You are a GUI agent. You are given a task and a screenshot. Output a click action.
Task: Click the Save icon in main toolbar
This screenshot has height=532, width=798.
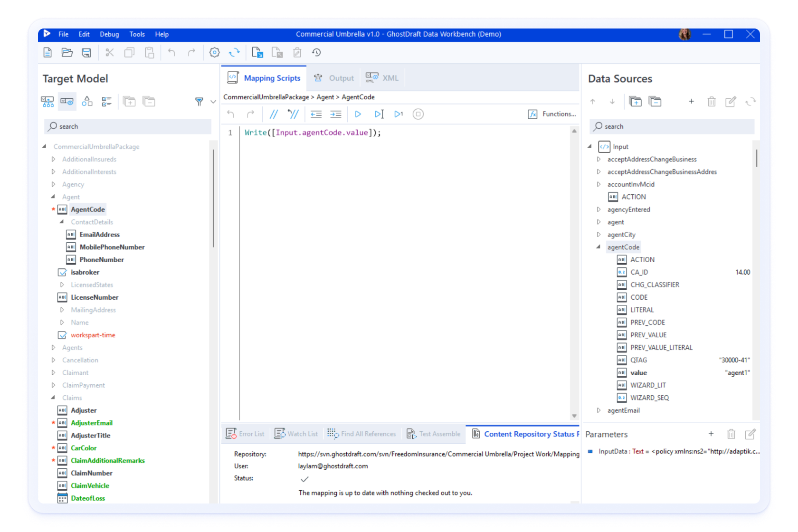(86, 52)
